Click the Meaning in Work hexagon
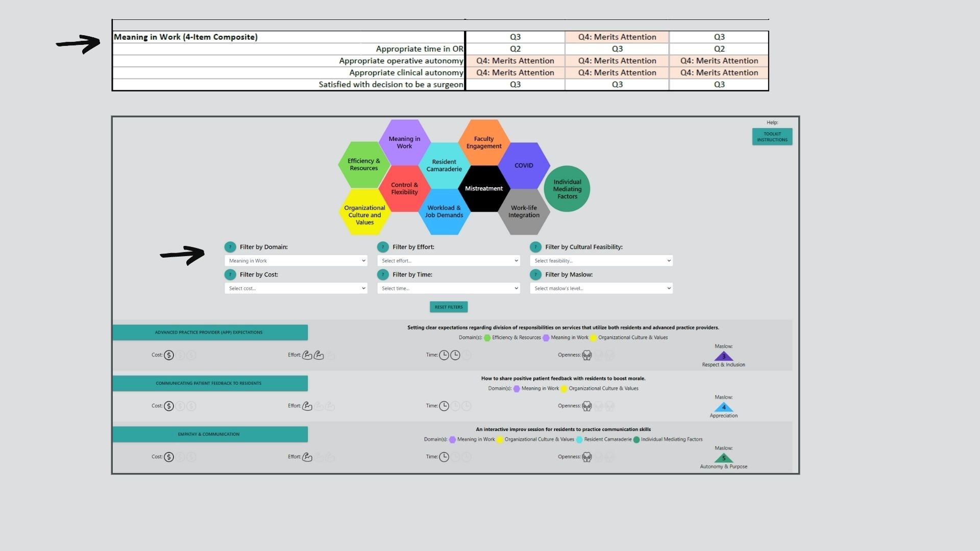This screenshot has height=551, width=980. pyautogui.click(x=404, y=142)
